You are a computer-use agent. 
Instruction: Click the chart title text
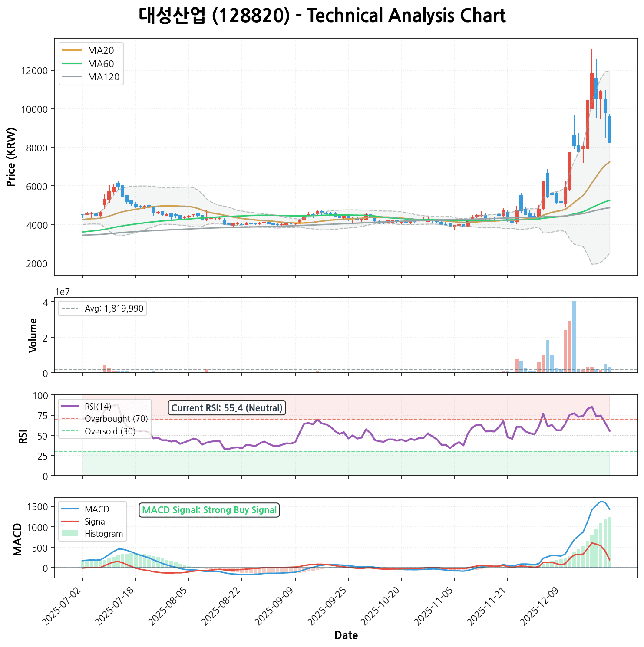[x=322, y=16]
